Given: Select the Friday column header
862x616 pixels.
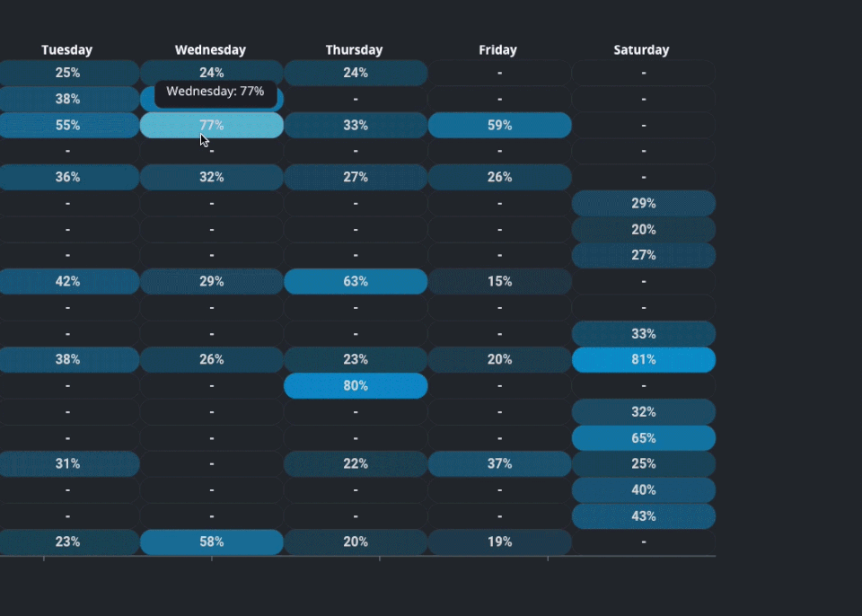Looking at the screenshot, I should click(x=498, y=50).
